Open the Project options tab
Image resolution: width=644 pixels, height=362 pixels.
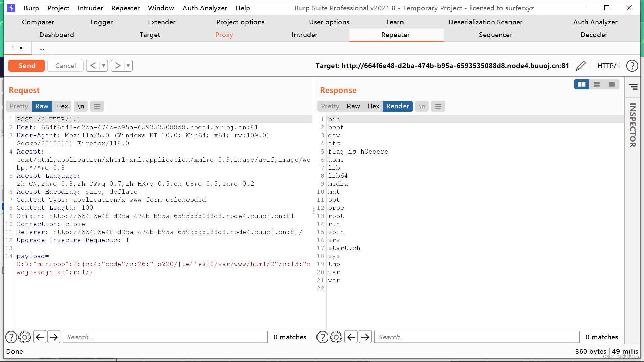pos(240,22)
